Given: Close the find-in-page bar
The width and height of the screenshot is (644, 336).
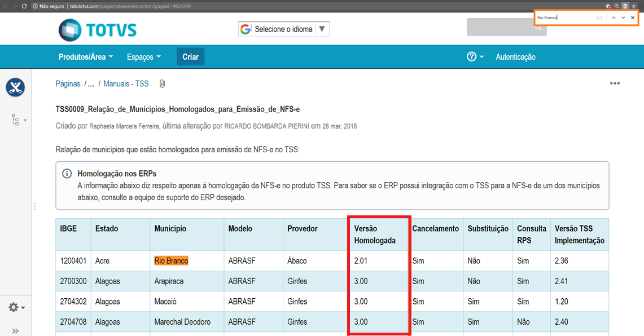Looking at the screenshot, I should click(x=633, y=17).
